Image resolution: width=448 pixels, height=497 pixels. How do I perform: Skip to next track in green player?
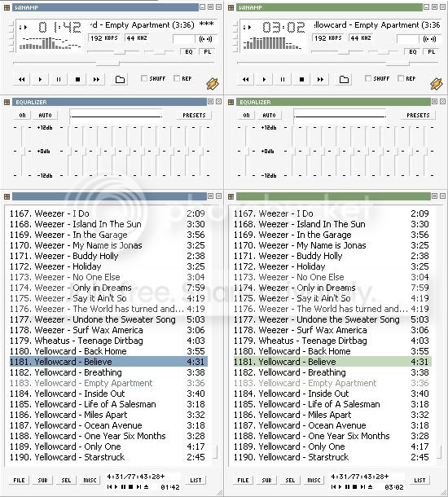coord(320,79)
